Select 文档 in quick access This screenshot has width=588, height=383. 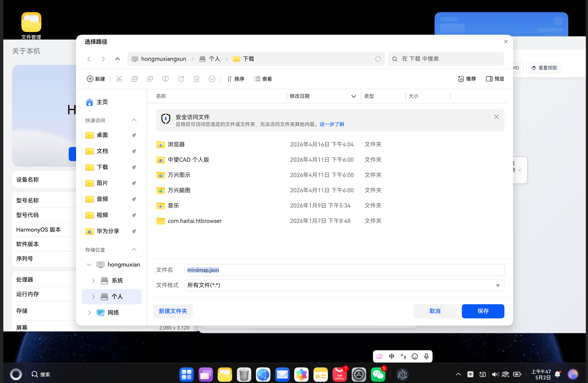102,151
